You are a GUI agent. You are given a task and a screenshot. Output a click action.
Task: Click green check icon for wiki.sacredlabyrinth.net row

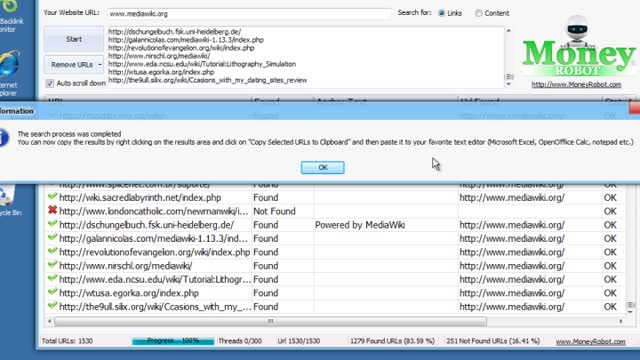(52, 197)
